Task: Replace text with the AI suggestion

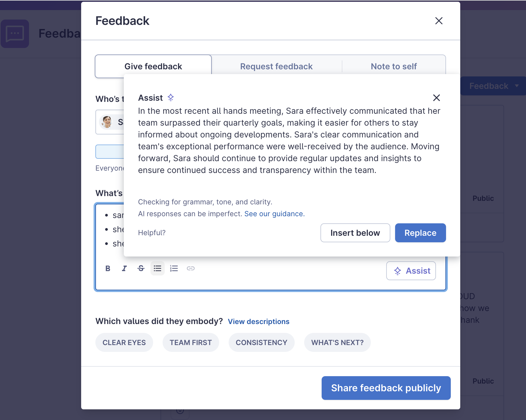Action: pyautogui.click(x=420, y=233)
